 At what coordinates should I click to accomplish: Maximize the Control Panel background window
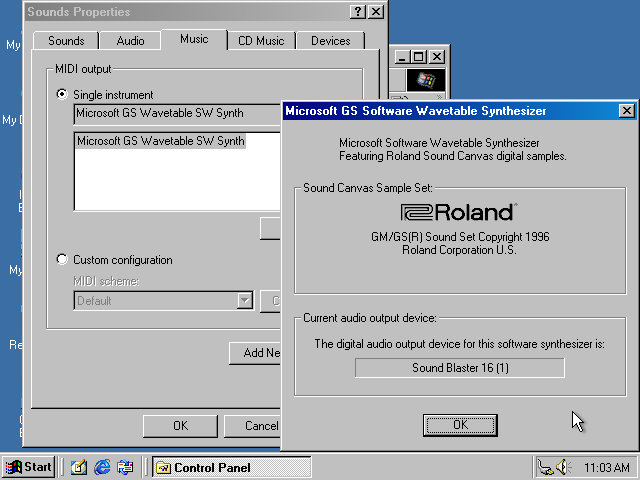click(x=419, y=56)
